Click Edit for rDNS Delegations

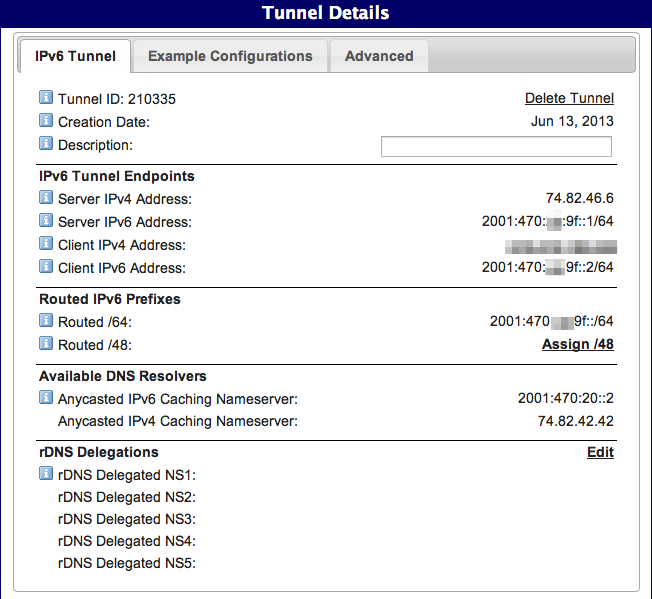click(600, 452)
